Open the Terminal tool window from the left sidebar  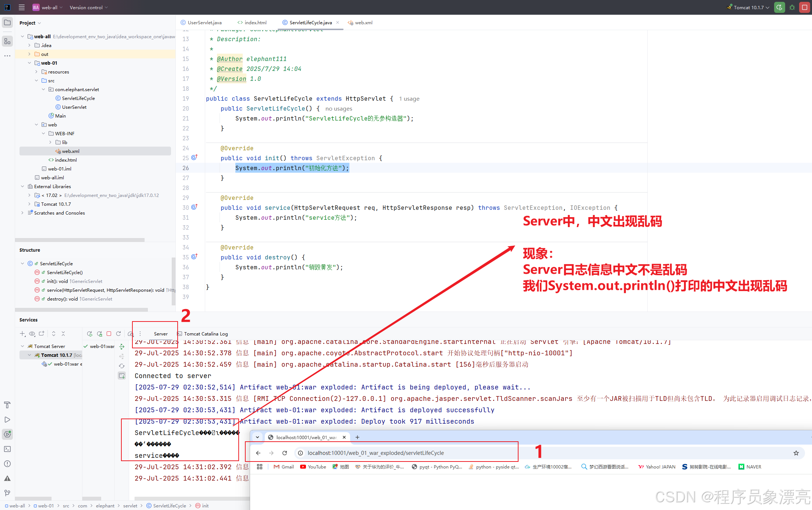pos(7,449)
